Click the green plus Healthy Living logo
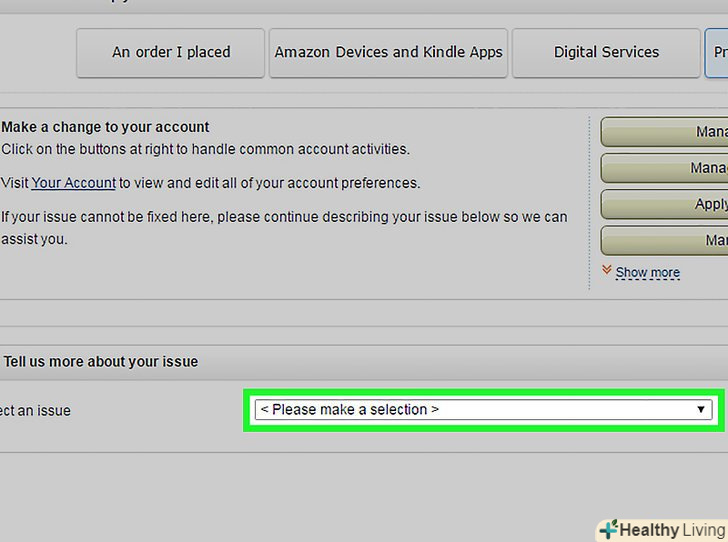Viewport: 728px width, 542px height. (607, 529)
